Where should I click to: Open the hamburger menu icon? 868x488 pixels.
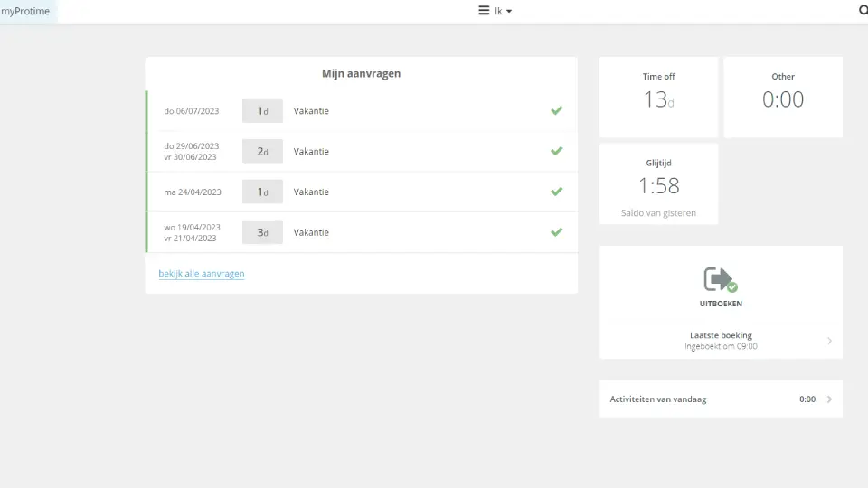(484, 11)
